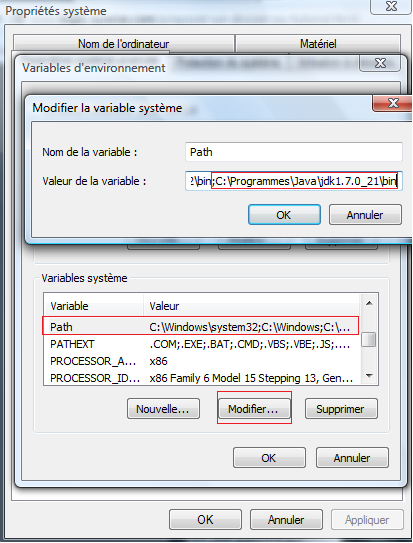
Task: Close the Modifier la variable système dialog
Action: pos(393,103)
